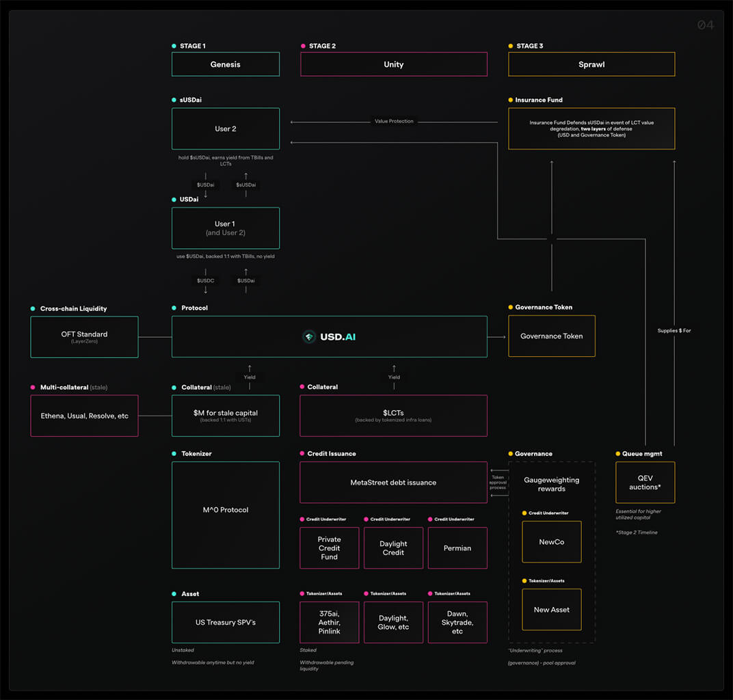Click the NewCo box
This screenshot has height=700, width=733.
click(552, 541)
